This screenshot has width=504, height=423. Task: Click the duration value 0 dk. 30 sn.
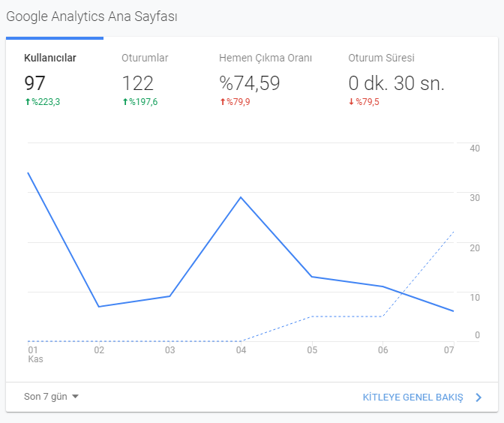click(396, 83)
